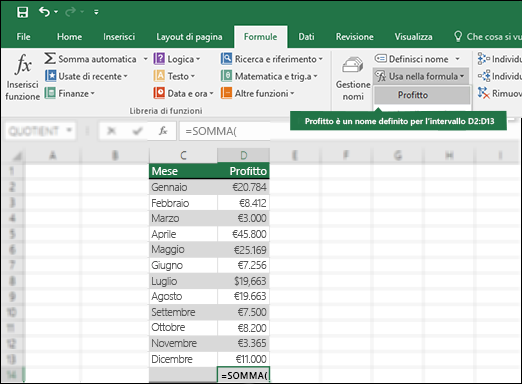This screenshot has height=384, width=522.
Task: Select the Formule tab
Action: tap(260, 37)
